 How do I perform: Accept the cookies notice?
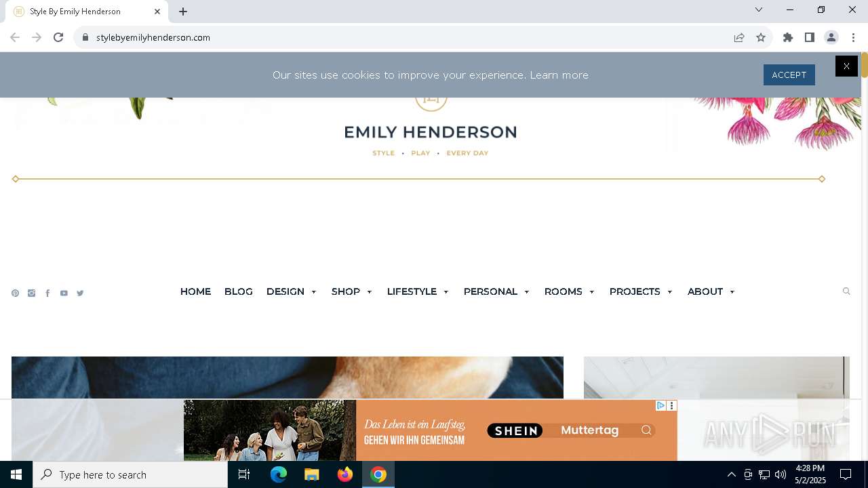click(x=789, y=75)
